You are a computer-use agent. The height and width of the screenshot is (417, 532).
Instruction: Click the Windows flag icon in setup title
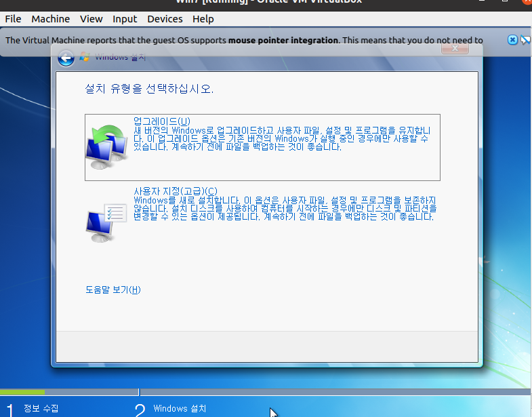point(85,57)
